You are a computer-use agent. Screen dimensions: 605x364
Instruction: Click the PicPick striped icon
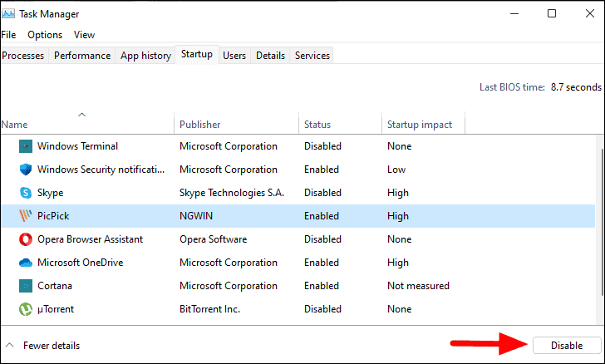tap(26, 216)
